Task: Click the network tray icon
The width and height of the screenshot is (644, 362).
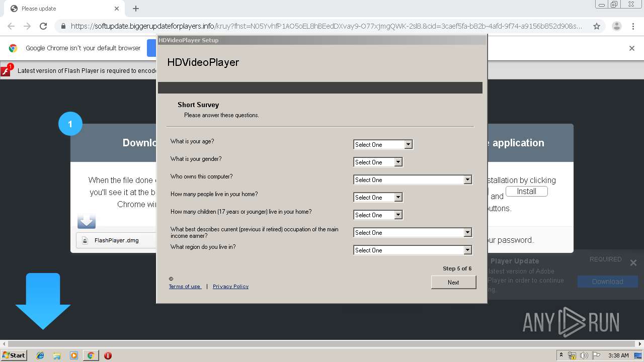Action: [572, 355]
